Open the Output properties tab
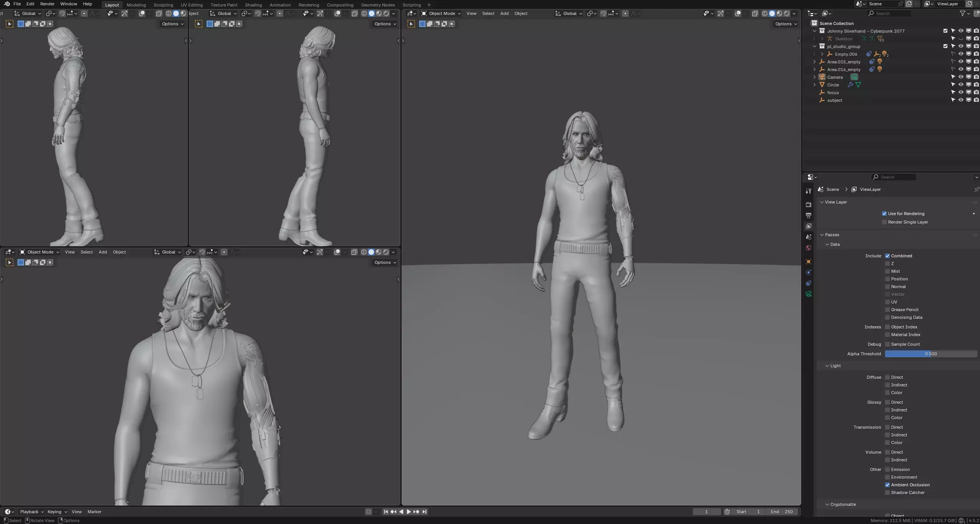 pyautogui.click(x=809, y=216)
